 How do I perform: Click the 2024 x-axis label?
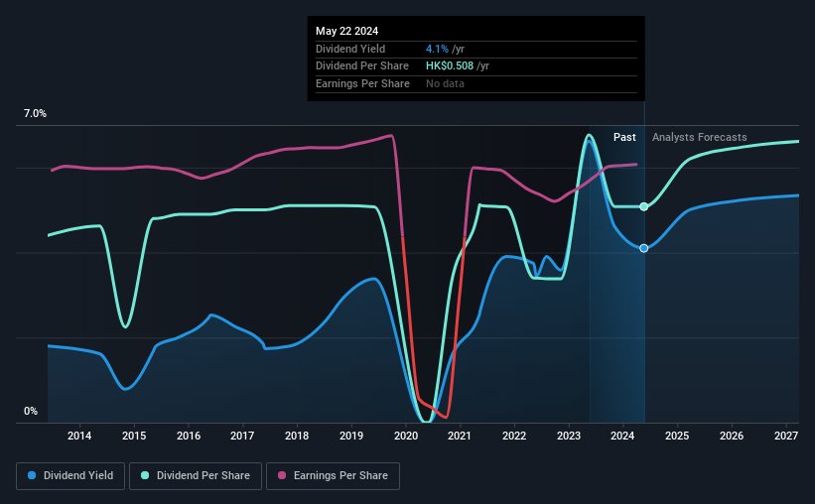coord(622,436)
